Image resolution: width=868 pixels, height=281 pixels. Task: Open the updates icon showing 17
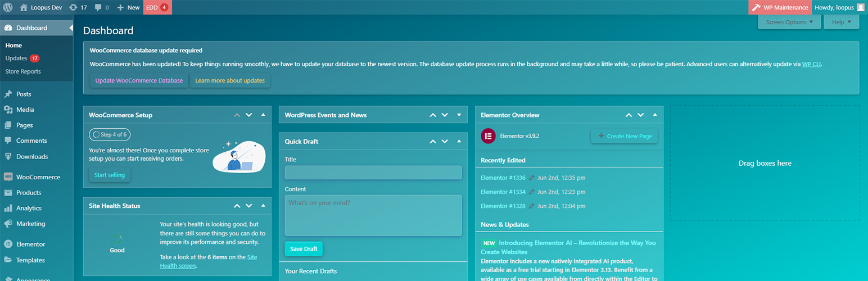73,8
